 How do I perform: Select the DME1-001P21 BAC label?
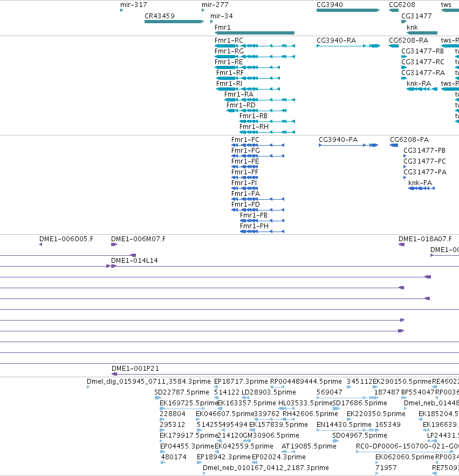pyautogui.click(x=135, y=369)
